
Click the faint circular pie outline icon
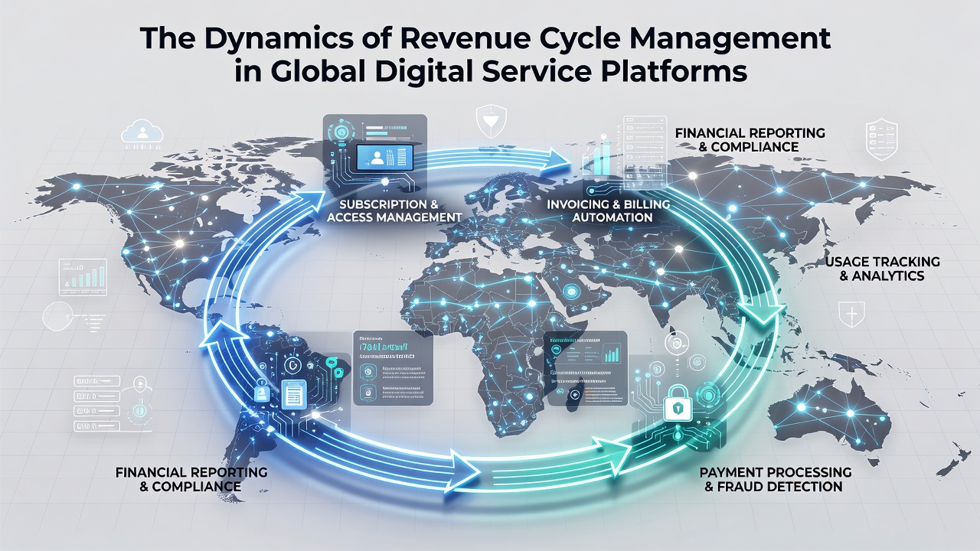coord(60,316)
